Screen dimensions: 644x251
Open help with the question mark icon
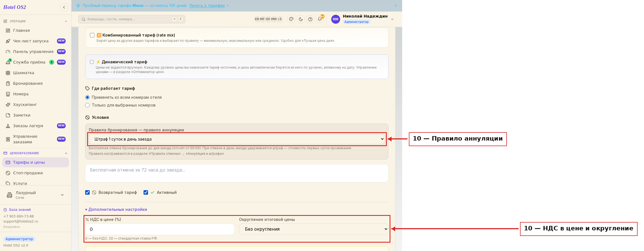coord(310,19)
